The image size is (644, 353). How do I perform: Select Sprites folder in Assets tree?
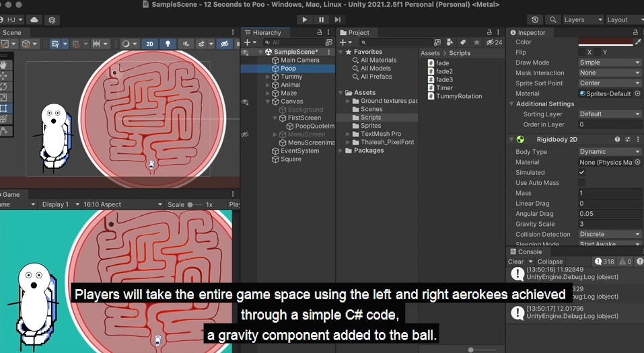(x=371, y=126)
